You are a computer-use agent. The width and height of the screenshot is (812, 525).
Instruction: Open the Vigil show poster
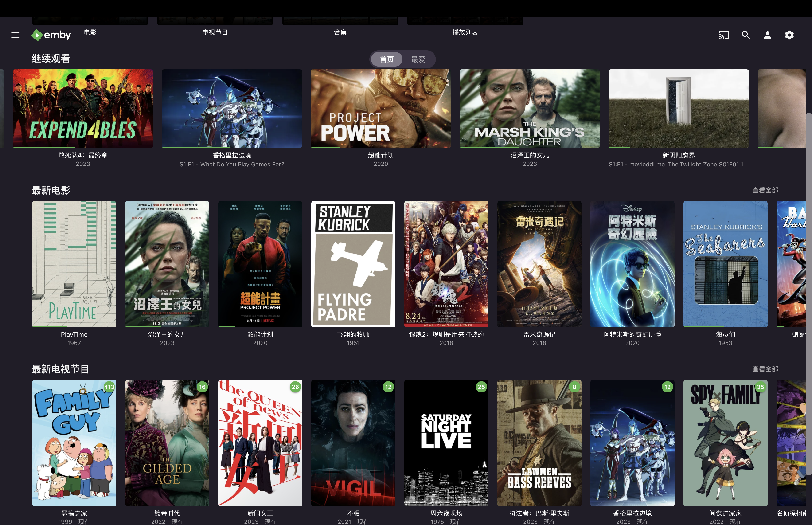[353, 443]
